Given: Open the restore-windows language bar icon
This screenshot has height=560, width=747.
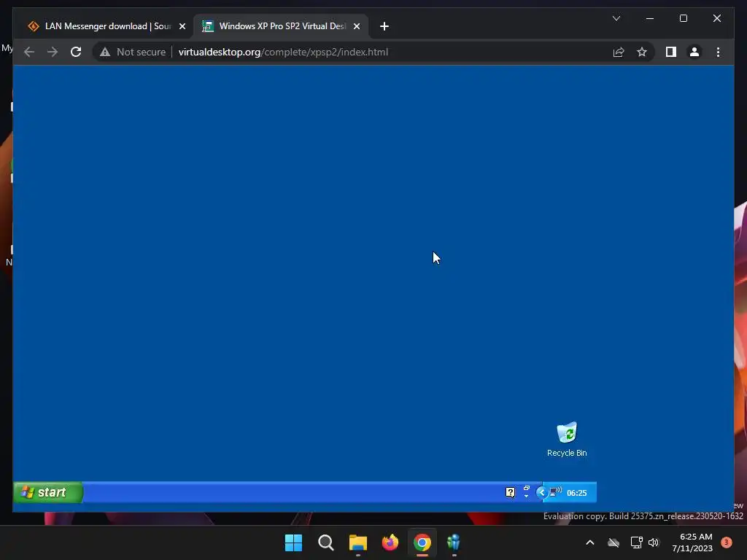Looking at the screenshot, I should tap(527, 489).
